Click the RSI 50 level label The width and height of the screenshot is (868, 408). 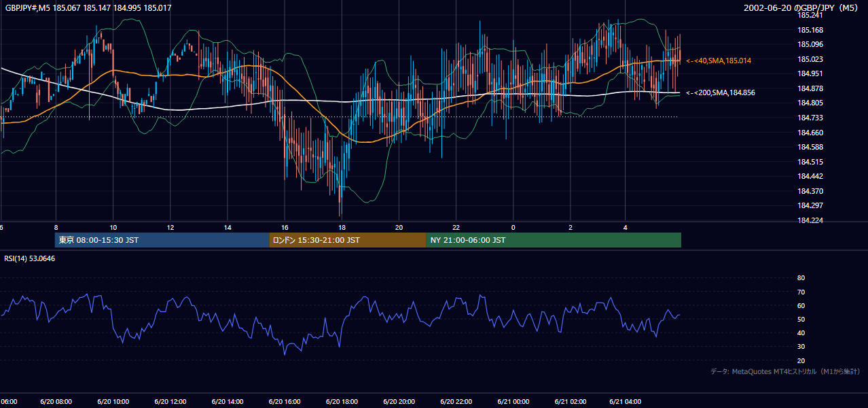(801, 319)
